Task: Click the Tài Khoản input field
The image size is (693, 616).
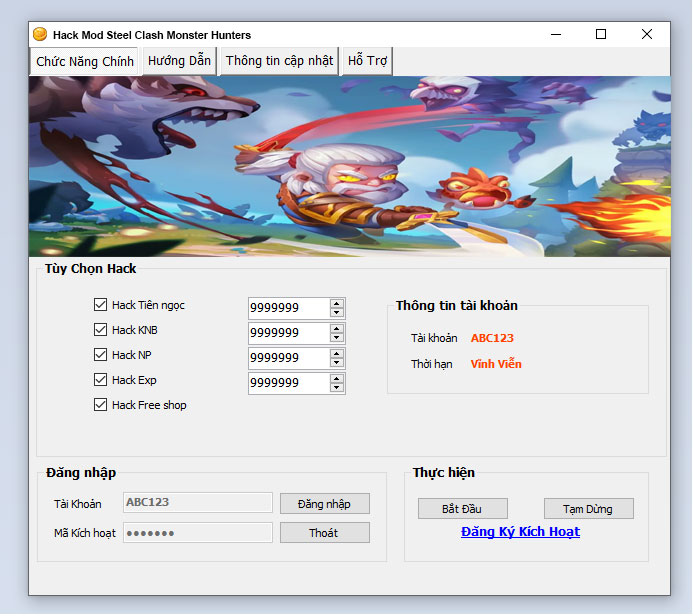Action: click(x=198, y=502)
